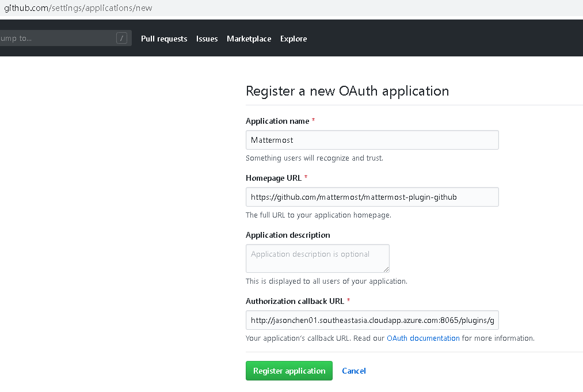Click the "Homepage URL" field label
The image size is (583, 392).
point(273,178)
